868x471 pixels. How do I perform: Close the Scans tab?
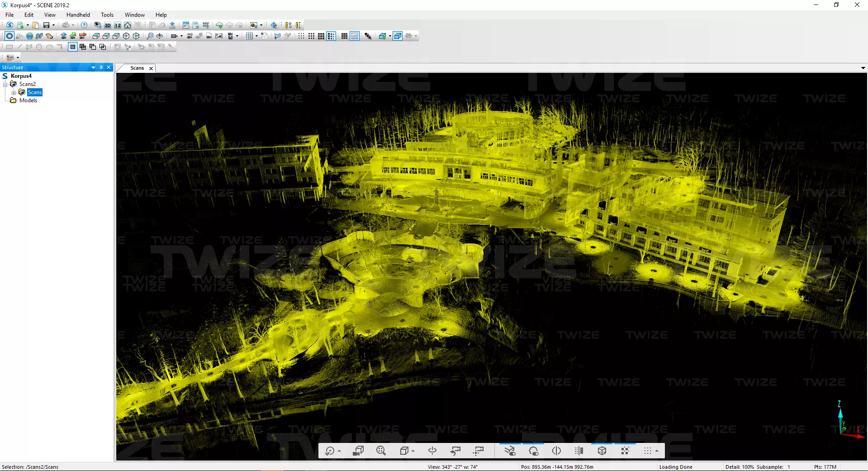(x=151, y=68)
